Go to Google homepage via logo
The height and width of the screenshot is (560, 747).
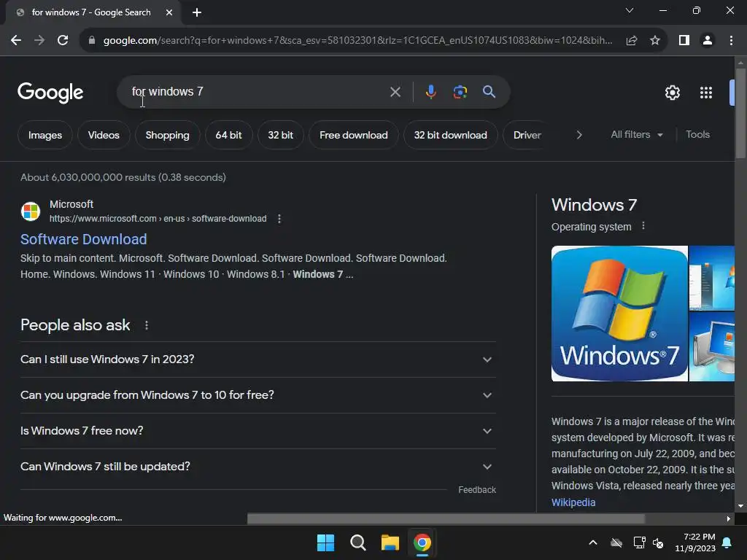50,93
